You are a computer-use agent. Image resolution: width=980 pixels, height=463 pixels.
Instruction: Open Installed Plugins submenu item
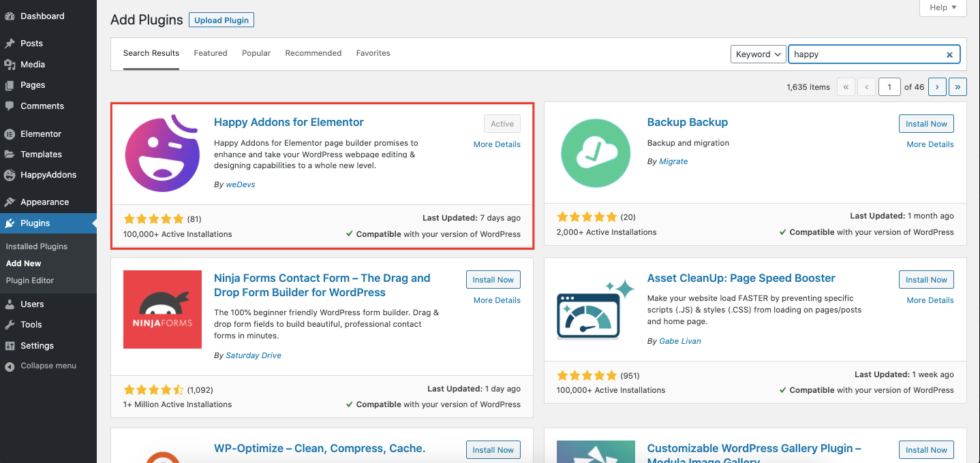[x=37, y=246]
